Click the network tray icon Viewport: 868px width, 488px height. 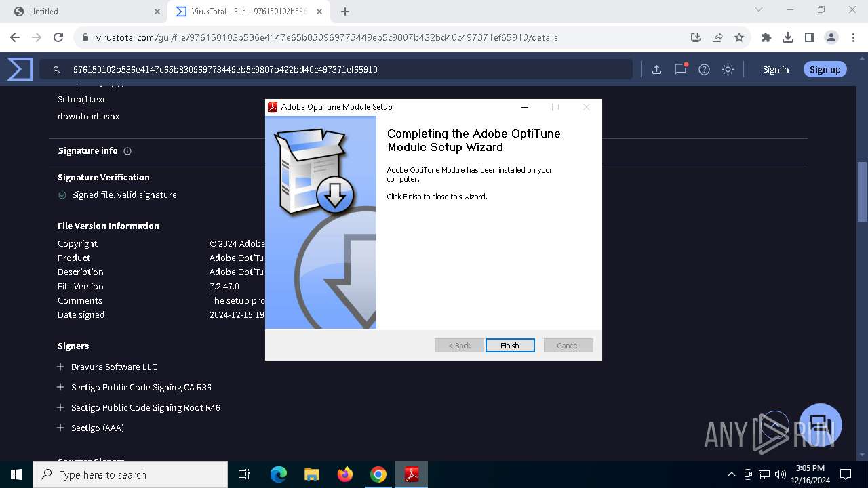(x=764, y=474)
